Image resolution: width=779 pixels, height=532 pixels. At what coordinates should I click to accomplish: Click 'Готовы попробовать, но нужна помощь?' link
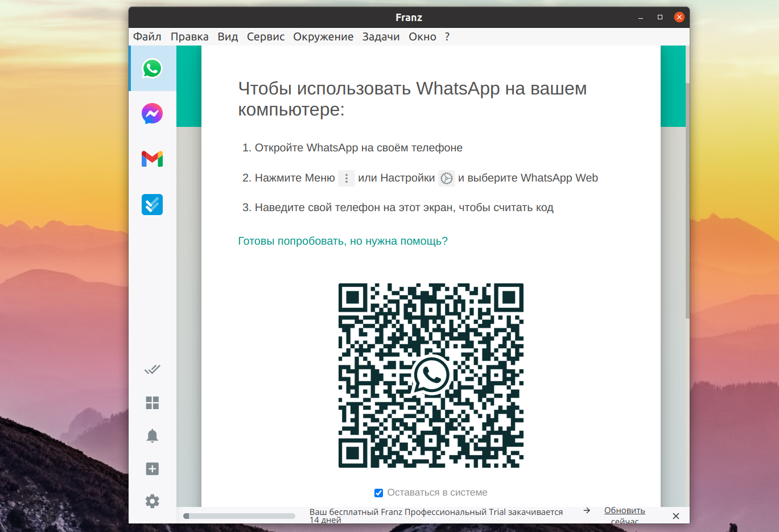(x=343, y=241)
